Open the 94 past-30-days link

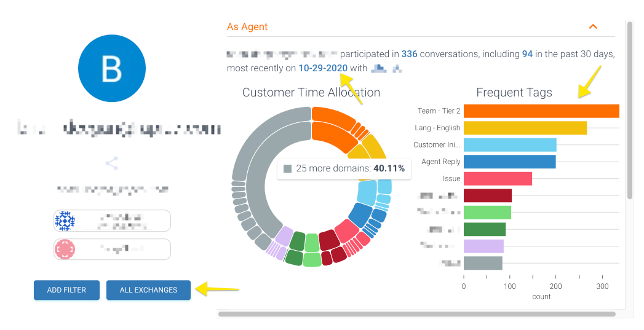tap(527, 54)
